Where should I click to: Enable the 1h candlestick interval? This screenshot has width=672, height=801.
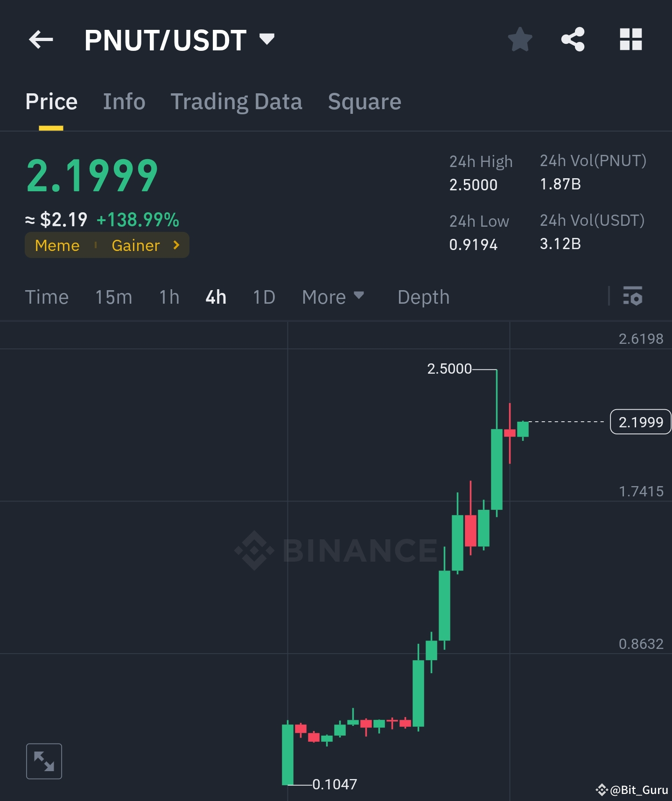click(169, 297)
